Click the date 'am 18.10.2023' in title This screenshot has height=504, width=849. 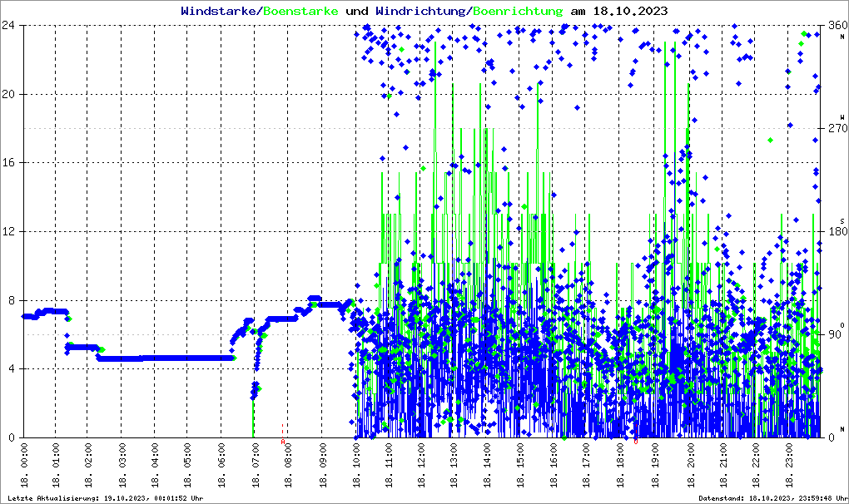tap(619, 11)
